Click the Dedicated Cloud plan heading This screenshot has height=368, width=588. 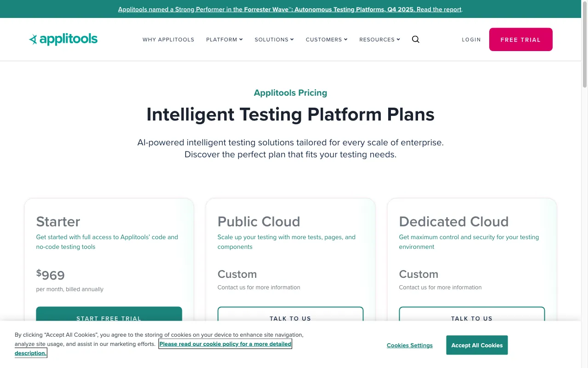tap(454, 222)
